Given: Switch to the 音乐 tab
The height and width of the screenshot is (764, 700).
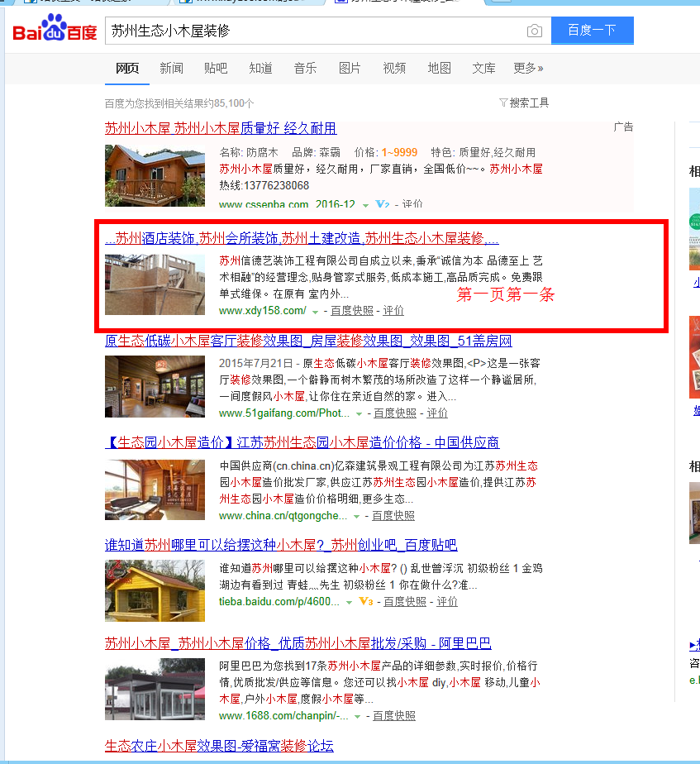Looking at the screenshot, I should pyautogui.click(x=306, y=68).
